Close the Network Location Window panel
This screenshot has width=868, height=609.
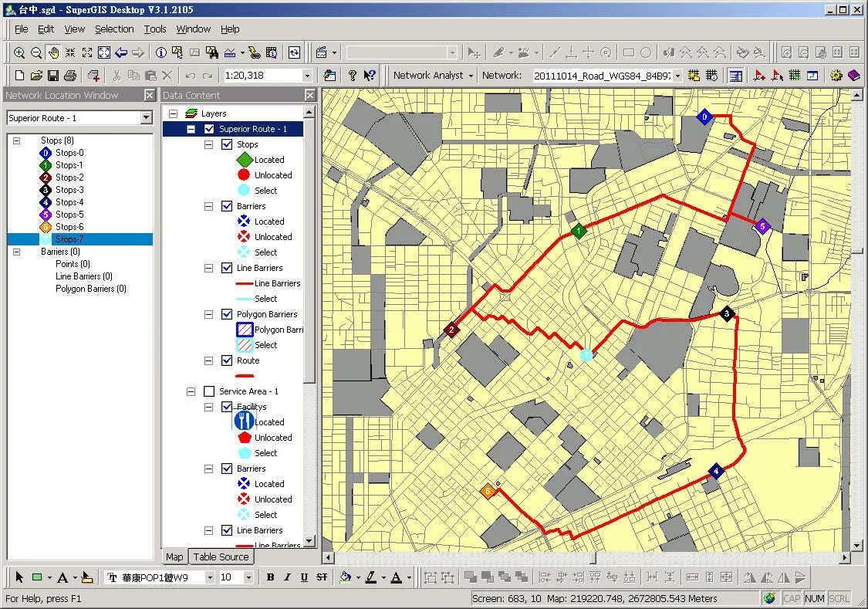point(150,95)
